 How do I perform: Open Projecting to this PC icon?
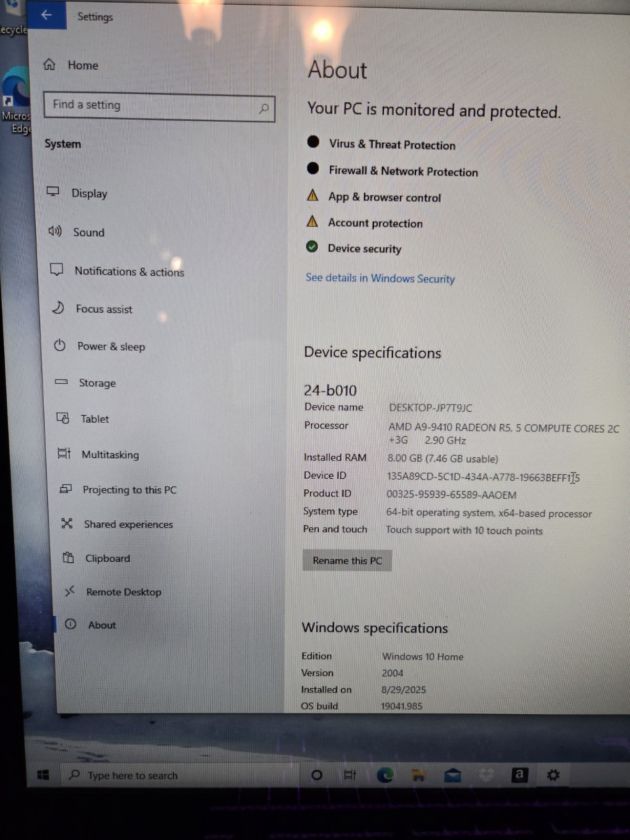click(x=66, y=489)
